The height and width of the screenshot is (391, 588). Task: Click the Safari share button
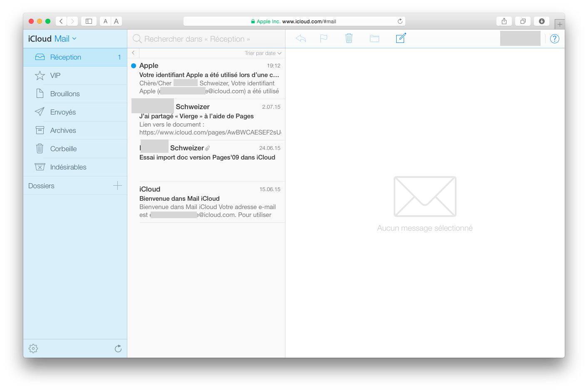pos(504,21)
